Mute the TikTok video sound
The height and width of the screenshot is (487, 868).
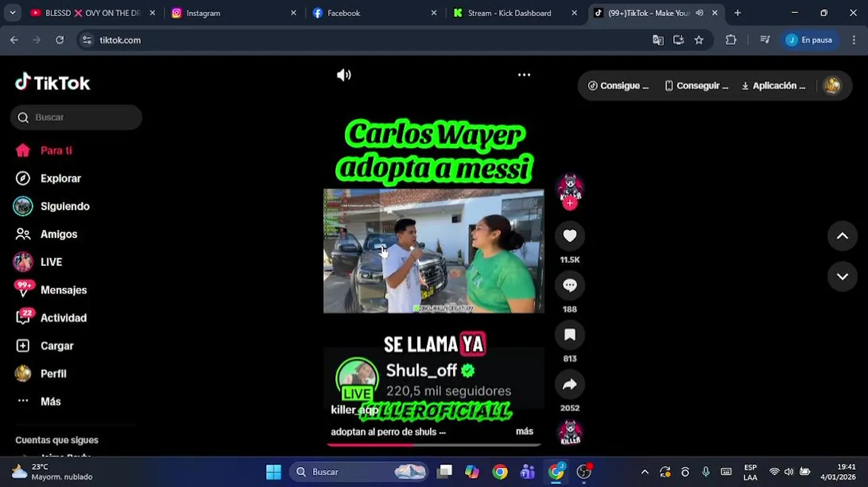[x=344, y=75]
